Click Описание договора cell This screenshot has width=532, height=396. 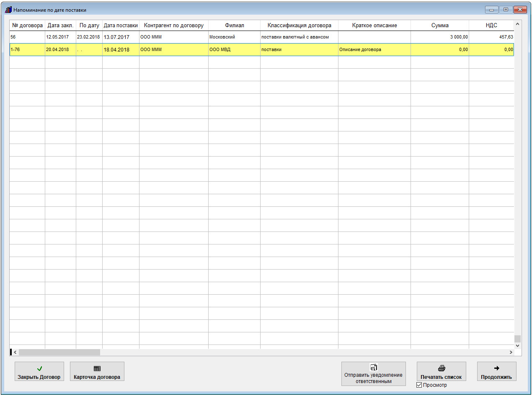(x=374, y=49)
